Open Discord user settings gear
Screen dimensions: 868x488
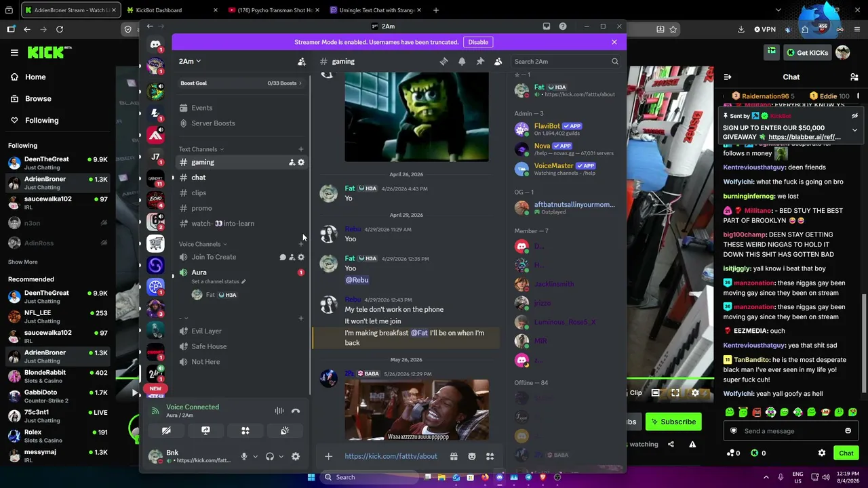[x=296, y=457]
